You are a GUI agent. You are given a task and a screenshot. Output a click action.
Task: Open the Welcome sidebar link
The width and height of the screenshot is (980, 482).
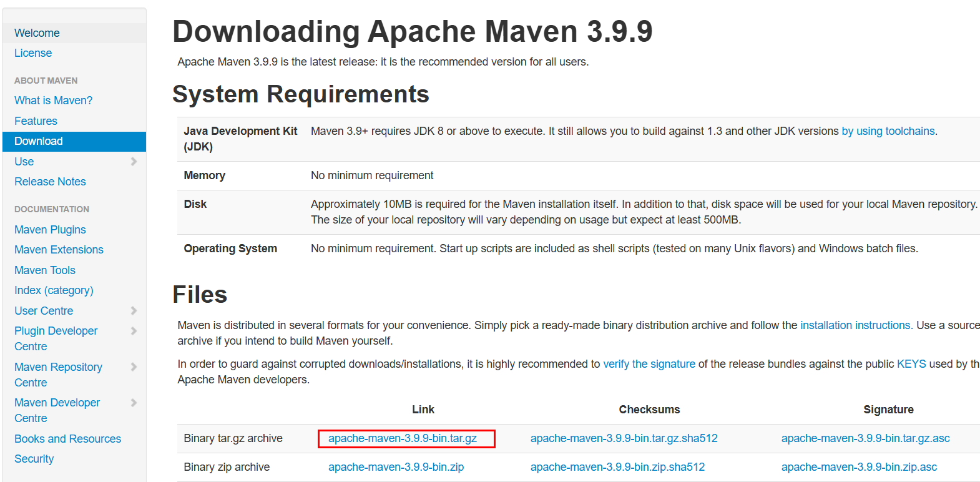(37, 33)
